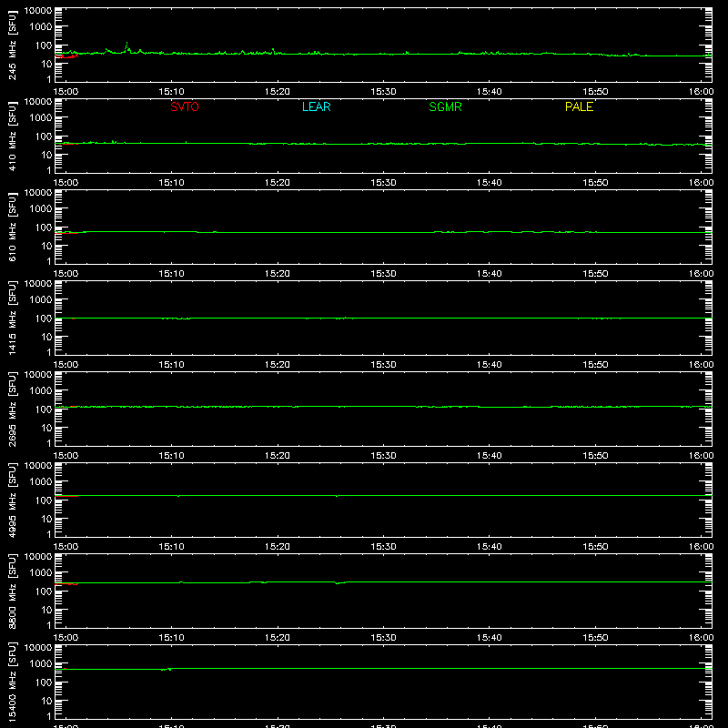
Task: Click the 1000 y-axis value on 15400 MHz plot
Action: [x=41, y=664]
